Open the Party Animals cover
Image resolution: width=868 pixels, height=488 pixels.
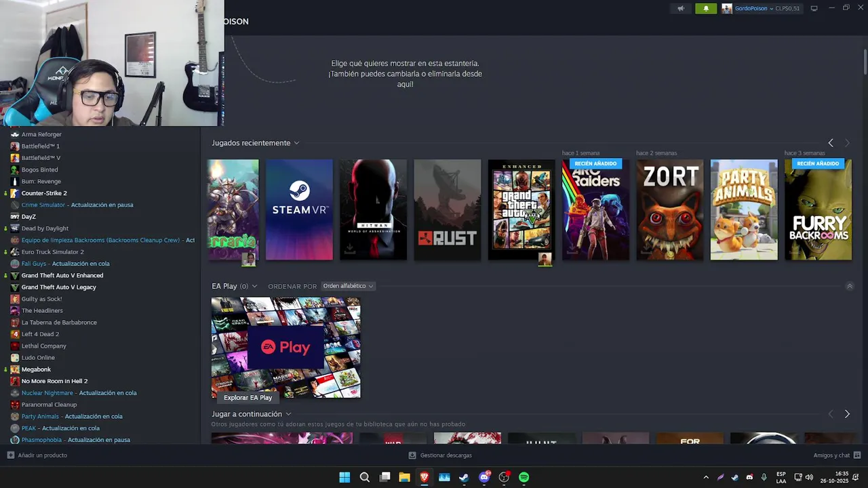point(744,209)
